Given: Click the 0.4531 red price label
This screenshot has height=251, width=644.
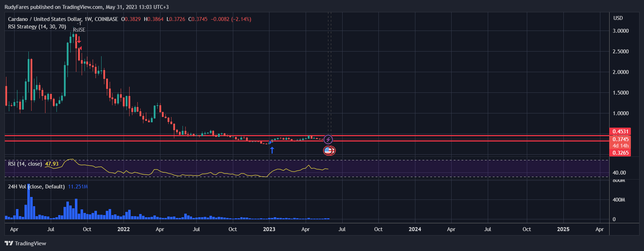Looking at the screenshot, I should 620,132.
